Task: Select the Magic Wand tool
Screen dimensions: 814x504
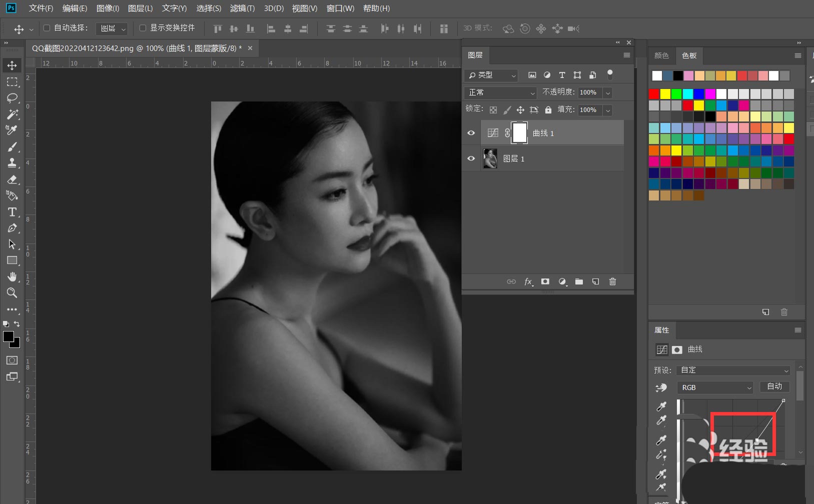Action: [13, 114]
